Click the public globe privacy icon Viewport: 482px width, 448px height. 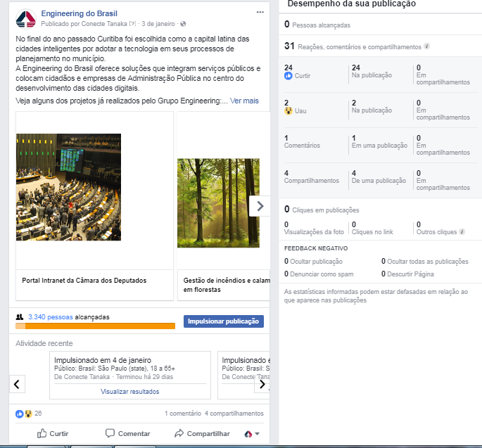coord(183,24)
